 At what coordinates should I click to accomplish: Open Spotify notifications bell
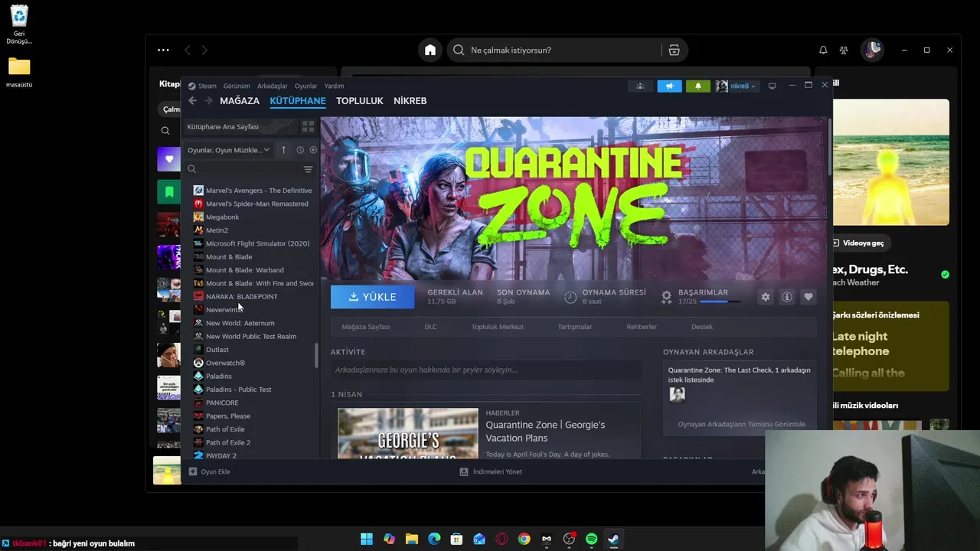click(823, 50)
